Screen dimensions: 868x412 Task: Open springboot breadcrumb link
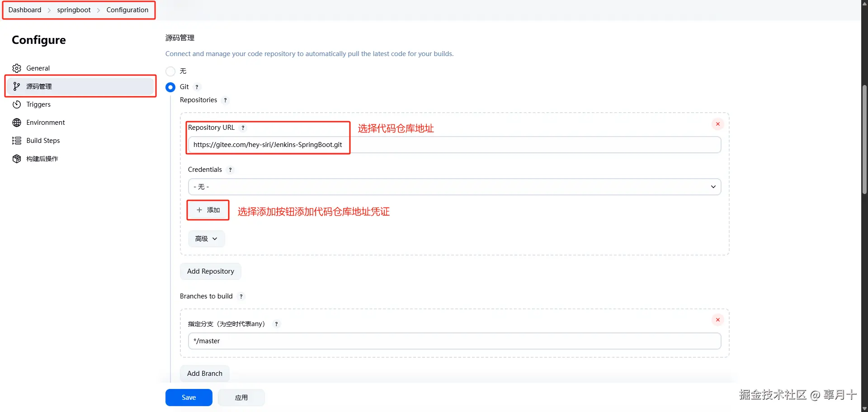tap(74, 10)
